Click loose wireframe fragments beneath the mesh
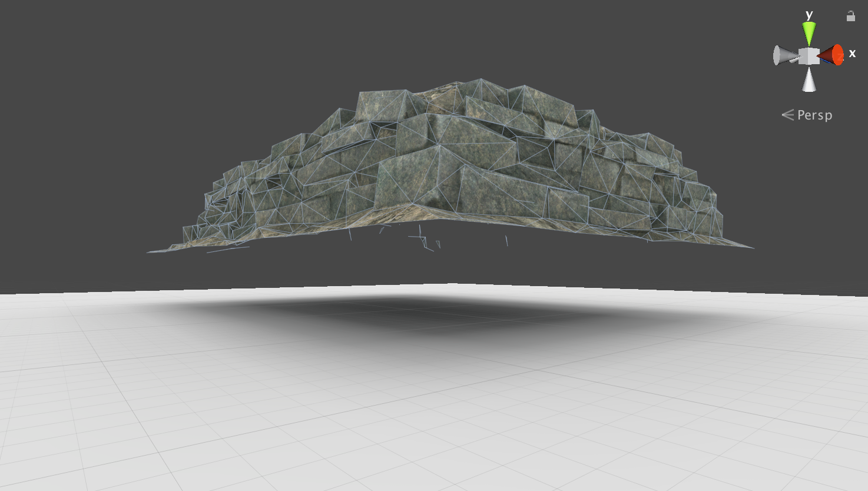Viewport: 868px width, 491px height. point(424,241)
